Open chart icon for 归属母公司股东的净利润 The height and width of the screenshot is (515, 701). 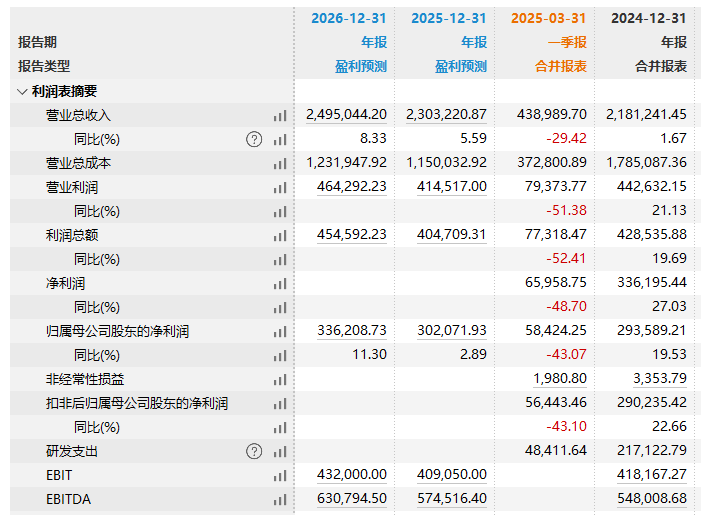pyautogui.click(x=280, y=332)
